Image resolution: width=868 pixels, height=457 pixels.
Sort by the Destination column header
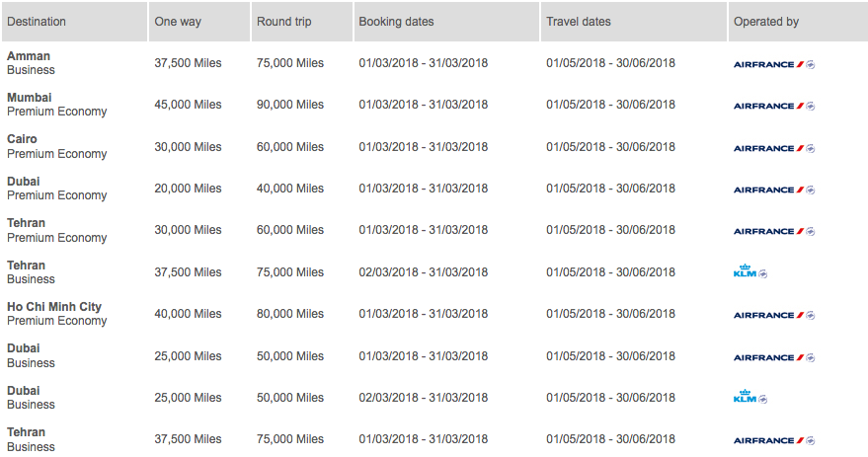(x=37, y=22)
